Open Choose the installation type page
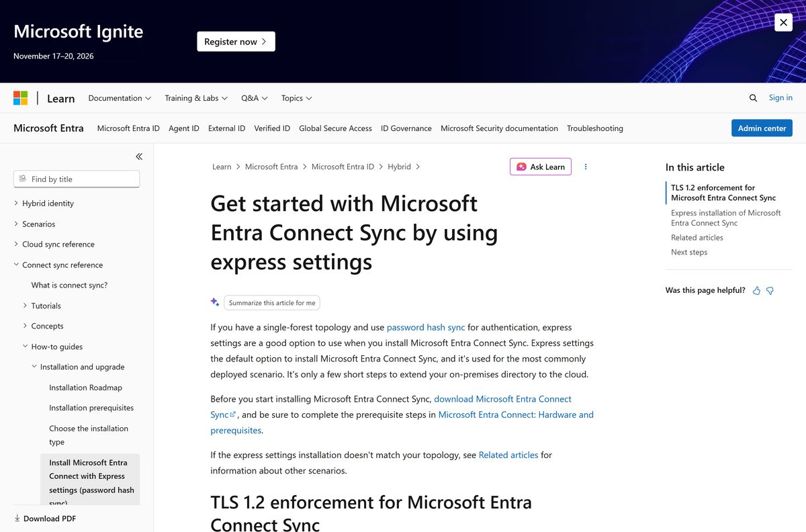This screenshot has height=532, width=806. click(x=89, y=435)
